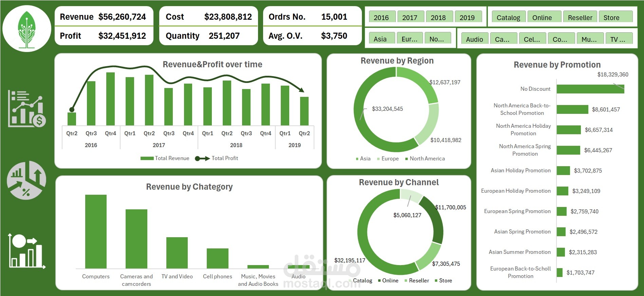Open the sales report chart icon with dollar sign

coord(27,108)
